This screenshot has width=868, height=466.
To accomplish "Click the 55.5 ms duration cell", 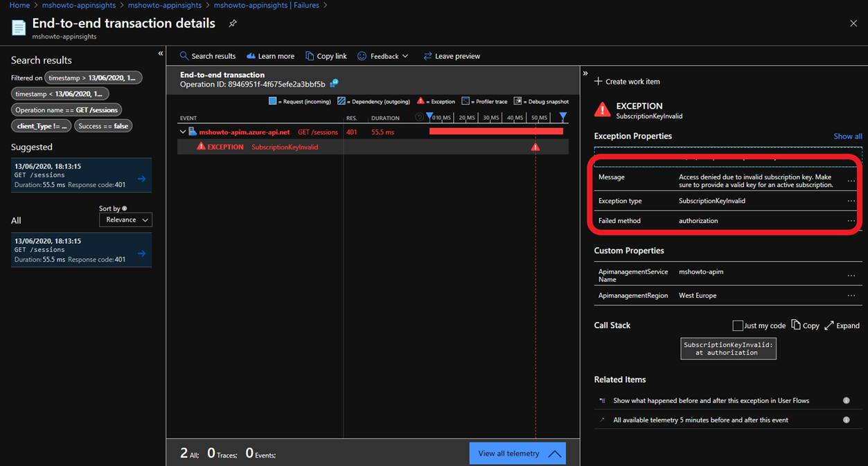I will pos(382,132).
